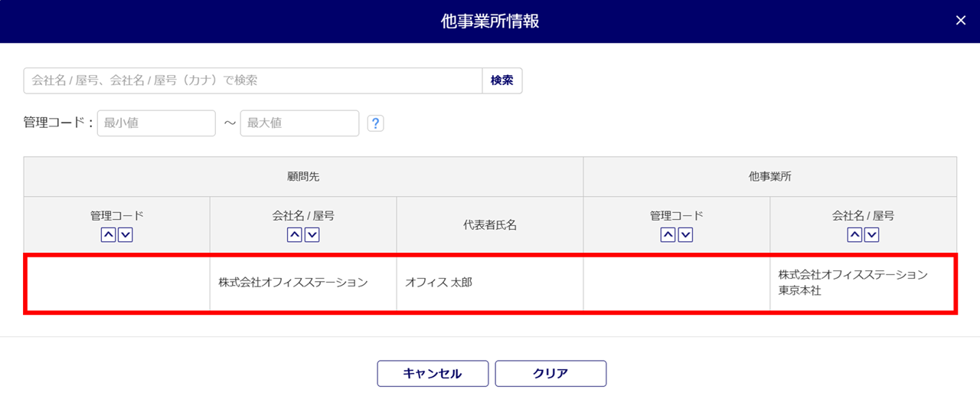Sort 他事業所 会社名 / 屋号 descending
Viewport: 980px width, 409px height.
872,235
